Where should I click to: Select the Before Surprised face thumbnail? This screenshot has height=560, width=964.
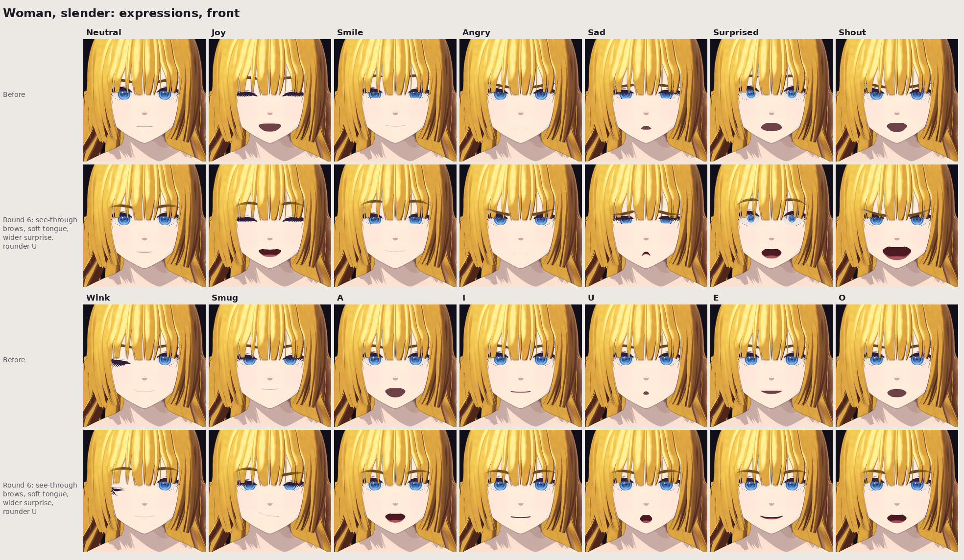pos(771,100)
